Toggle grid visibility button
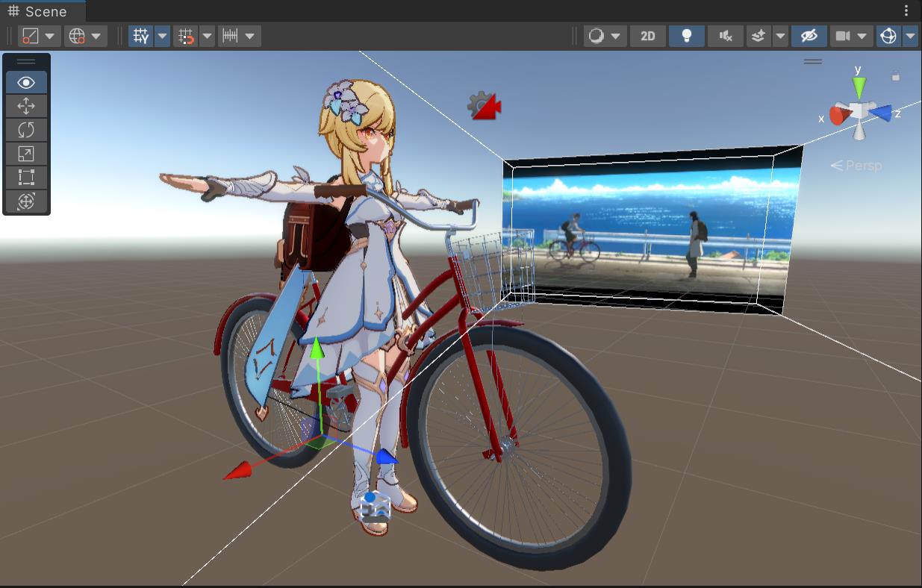This screenshot has width=922, height=588. (141, 36)
